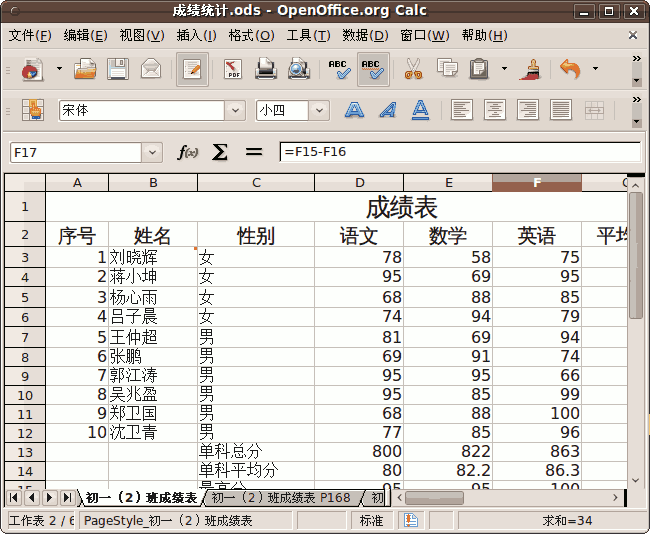Click the font name field showing 宋体
Image resolution: width=650 pixels, height=534 pixels.
(141, 110)
